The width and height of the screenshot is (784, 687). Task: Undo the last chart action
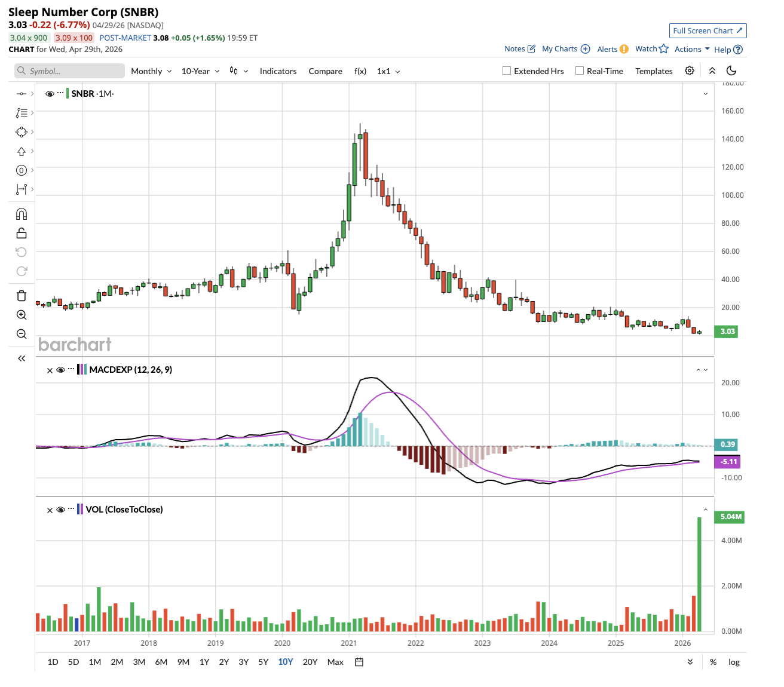pos(22,252)
